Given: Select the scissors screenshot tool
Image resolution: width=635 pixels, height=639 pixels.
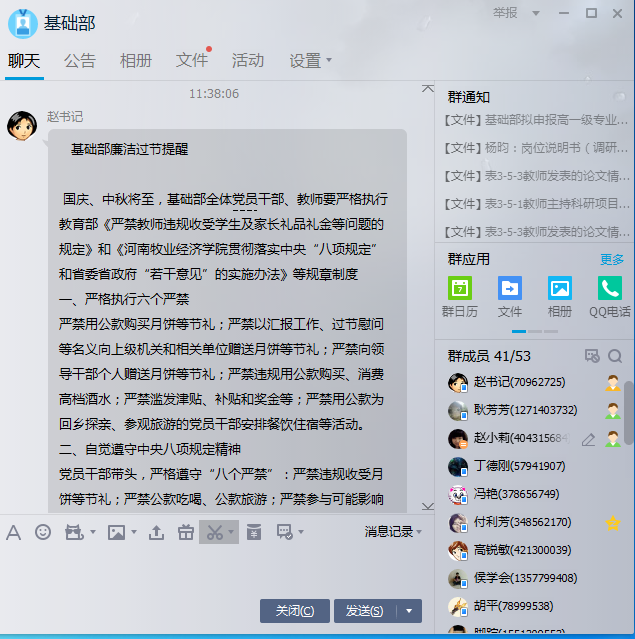Looking at the screenshot, I should pos(212,532).
